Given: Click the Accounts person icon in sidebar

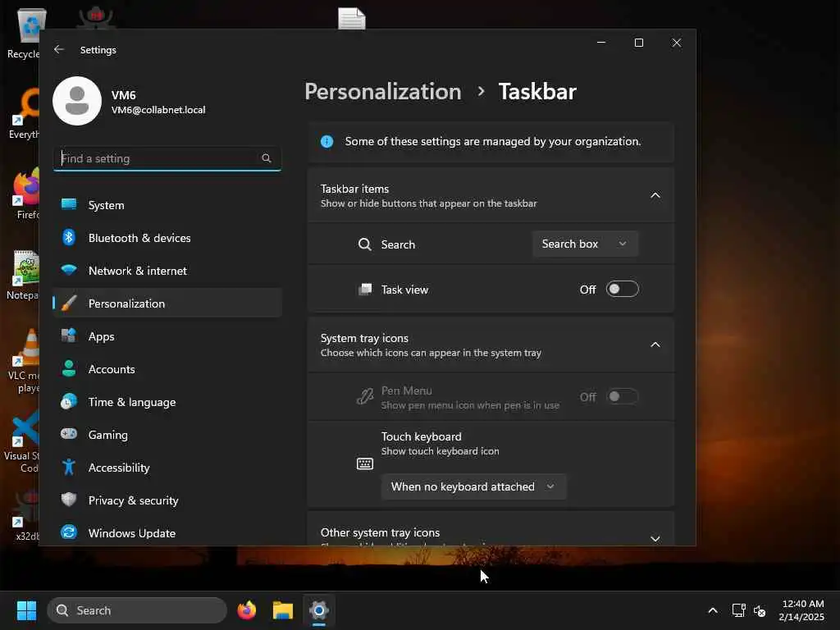Looking at the screenshot, I should (x=69, y=368).
